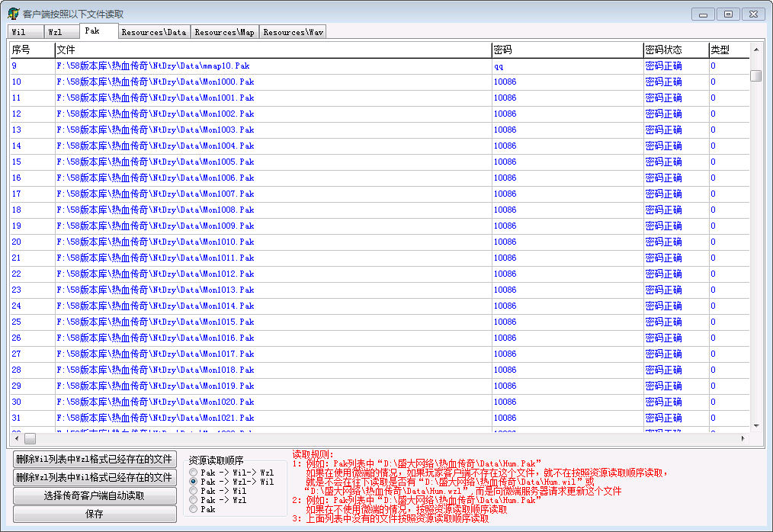This screenshot has width=773, height=532.
Task: Click the app icon in the title bar
Action: click(13, 14)
